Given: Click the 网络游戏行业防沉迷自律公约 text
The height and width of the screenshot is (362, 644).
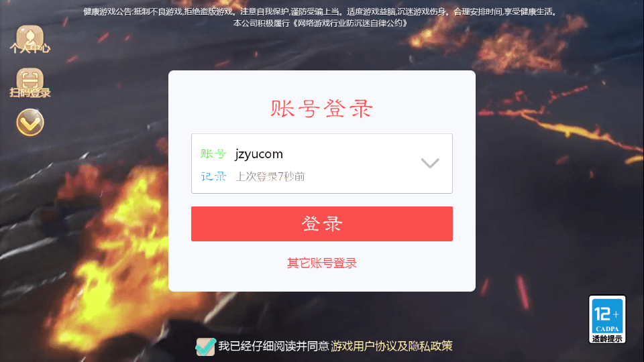Looking at the screenshot, I should coord(350,23).
